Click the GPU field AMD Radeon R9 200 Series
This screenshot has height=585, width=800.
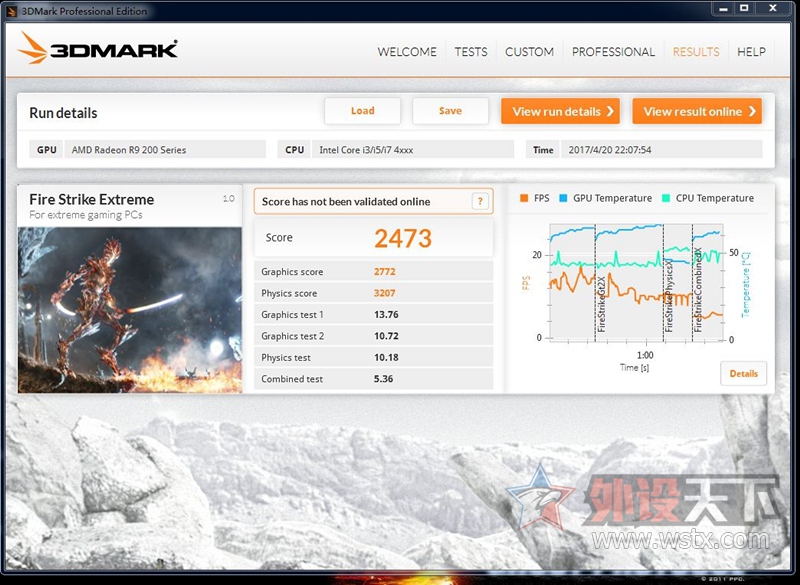pos(165,150)
